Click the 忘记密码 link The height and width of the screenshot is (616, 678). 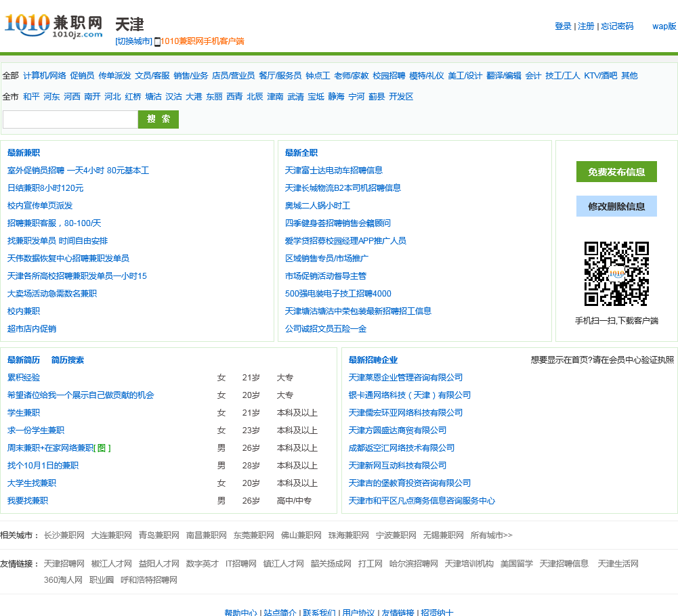pos(617,26)
